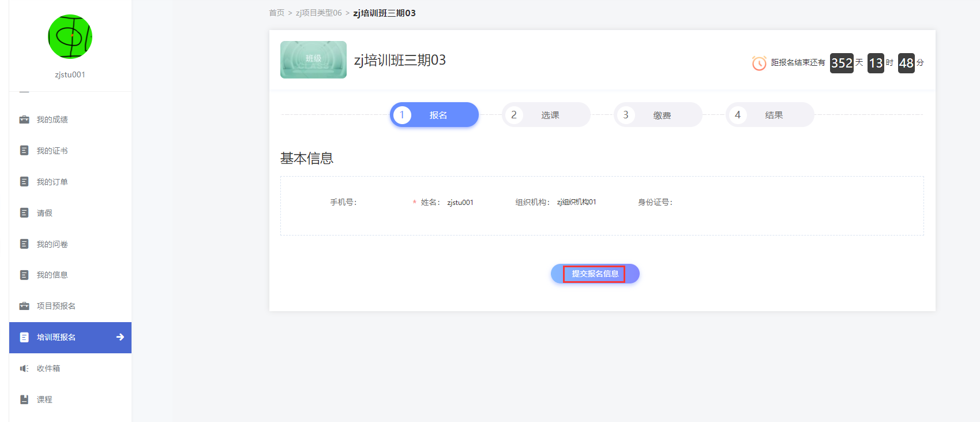
Task: Select step 2 选课
Action: [x=546, y=115]
